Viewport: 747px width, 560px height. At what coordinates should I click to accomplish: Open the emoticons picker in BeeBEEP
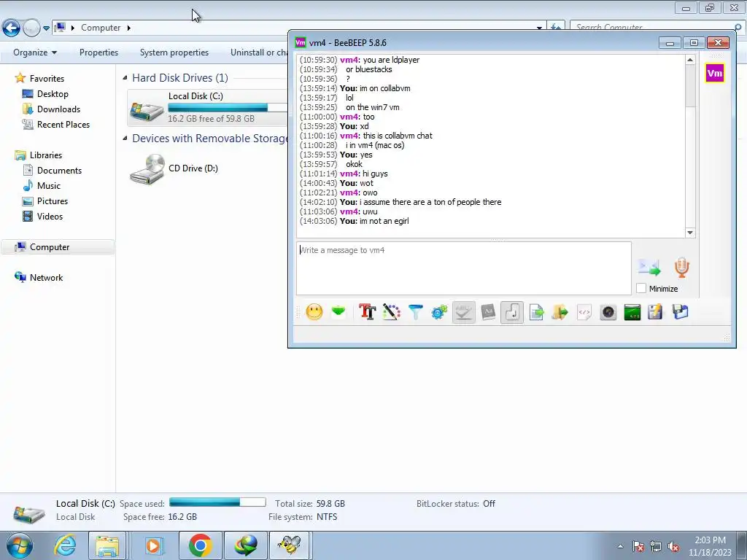tap(314, 312)
